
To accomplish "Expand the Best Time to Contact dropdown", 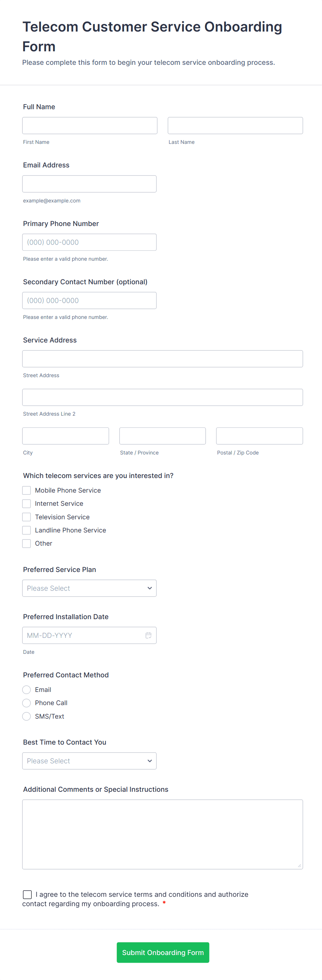I will [89, 761].
